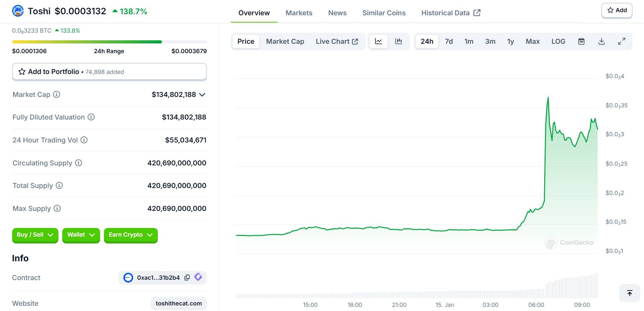Screen dimensions: 644x311
Task: Click the Circulating Supply info icon
Action: click(79, 163)
